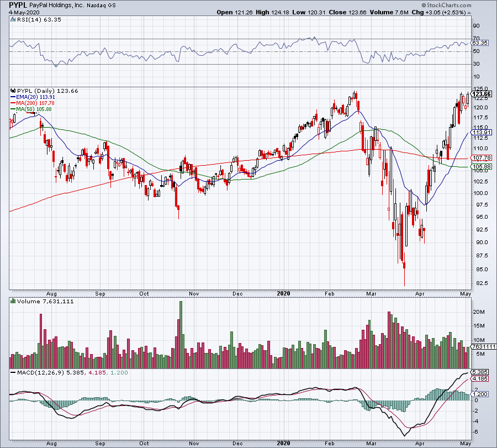Click the RSI indicator icon beside RSI(14)
The height and width of the screenshot is (448, 497).
[x=13, y=20]
